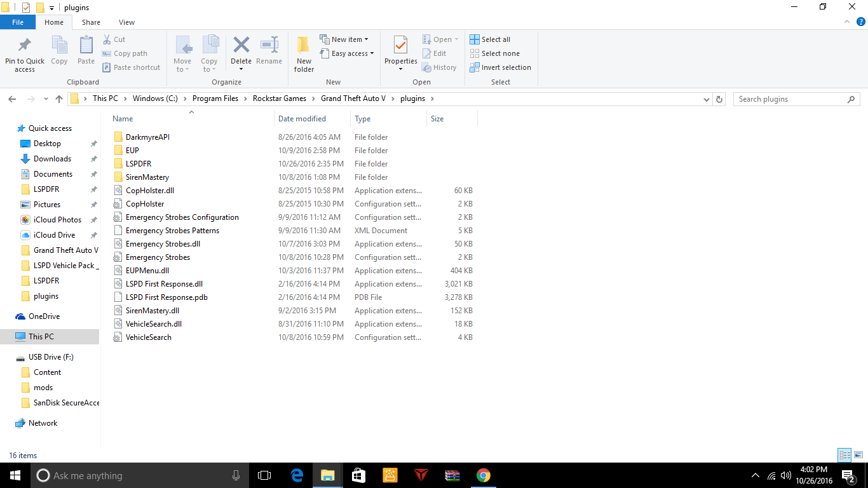Switch to the Home ribbon tab
Screen dimensions: 868x488
click(54, 22)
